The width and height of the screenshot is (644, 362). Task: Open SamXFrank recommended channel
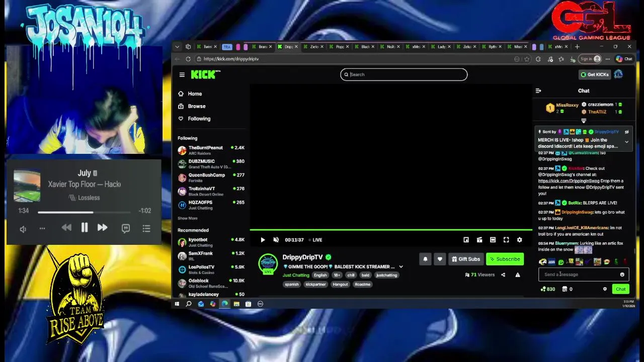pyautogui.click(x=211, y=255)
